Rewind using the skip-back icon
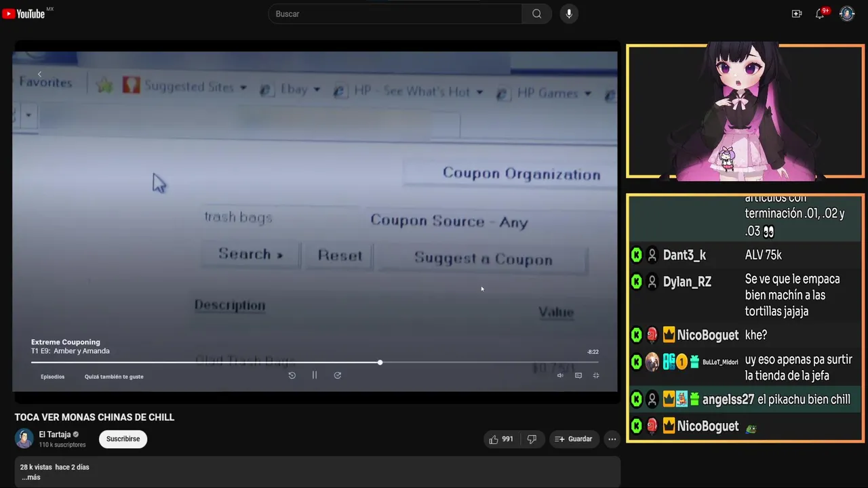Image resolution: width=868 pixels, height=488 pixels. 292,375
